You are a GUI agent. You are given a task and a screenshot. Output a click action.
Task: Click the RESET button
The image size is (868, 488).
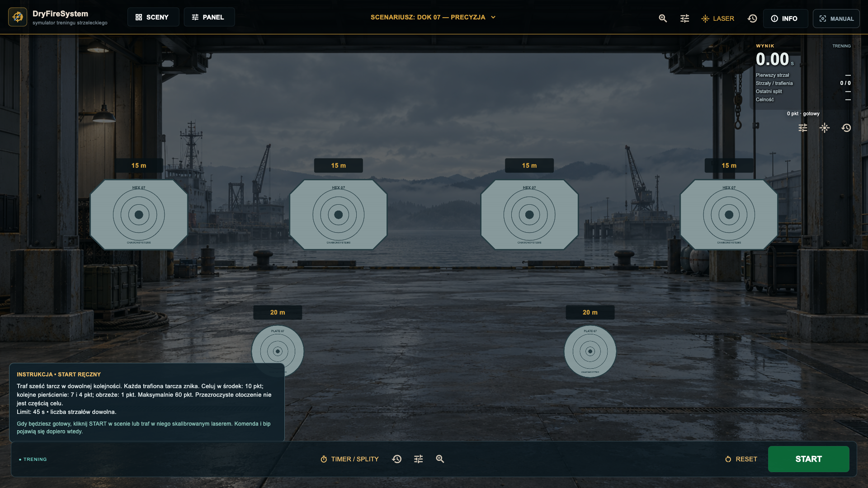[741, 459]
